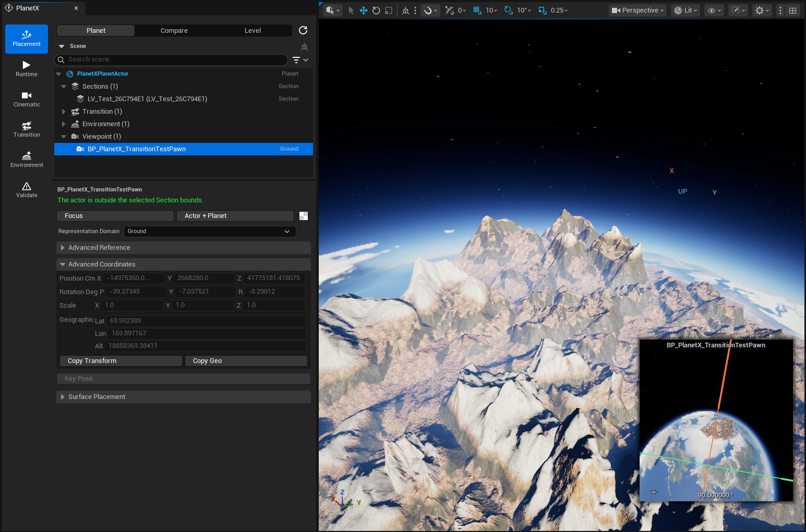
Task: Open the Lit view mode dropdown
Action: (685, 10)
